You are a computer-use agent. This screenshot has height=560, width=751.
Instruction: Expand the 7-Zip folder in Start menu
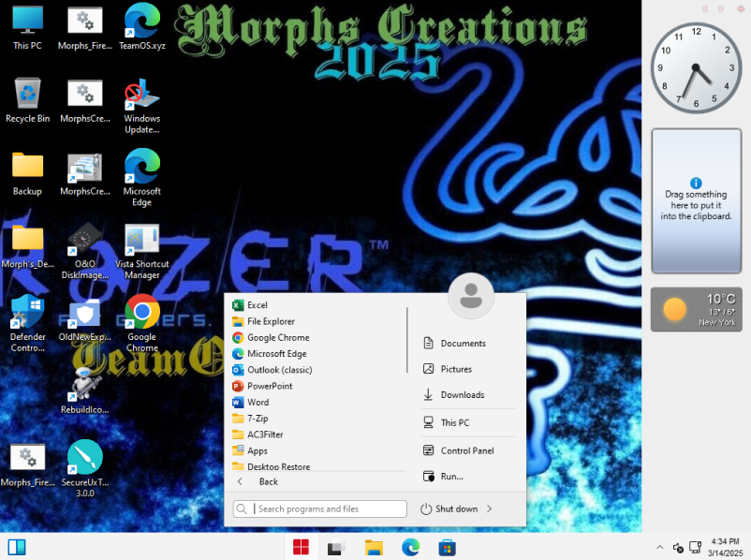[317, 419]
